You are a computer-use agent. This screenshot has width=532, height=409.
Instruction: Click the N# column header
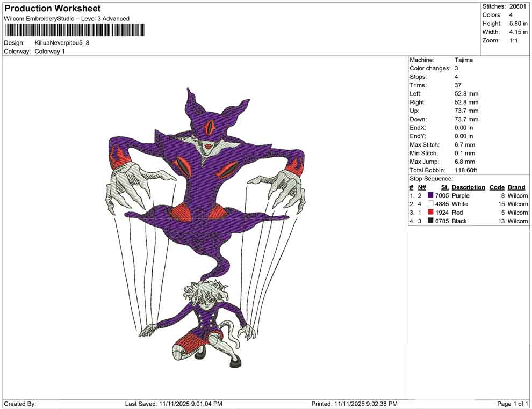pyautogui.click(x=422, y=187)
